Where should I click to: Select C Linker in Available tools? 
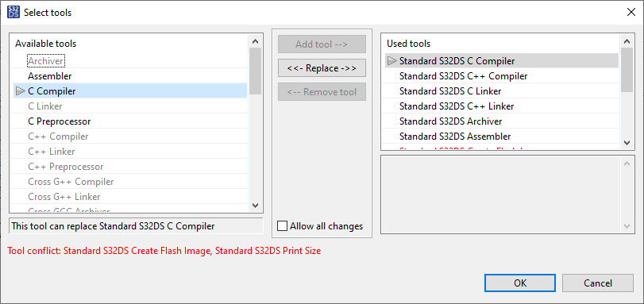[45, 106]
